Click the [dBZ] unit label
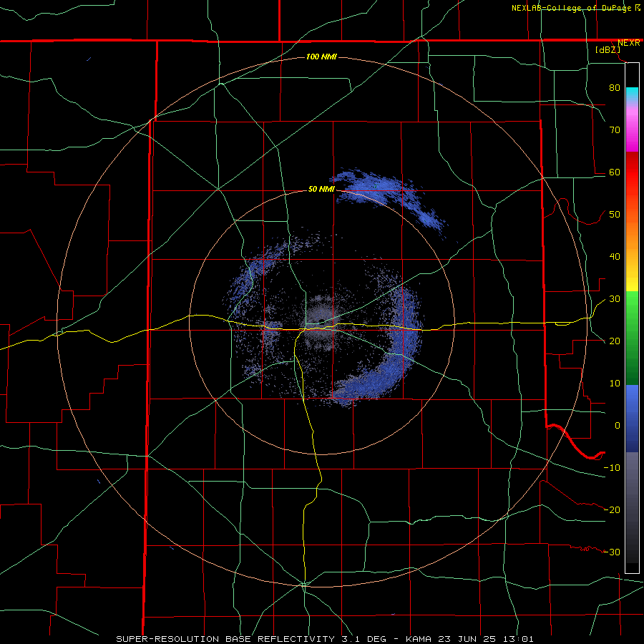Viewport: 644px width, 644px height. click(x=608, y=50)
